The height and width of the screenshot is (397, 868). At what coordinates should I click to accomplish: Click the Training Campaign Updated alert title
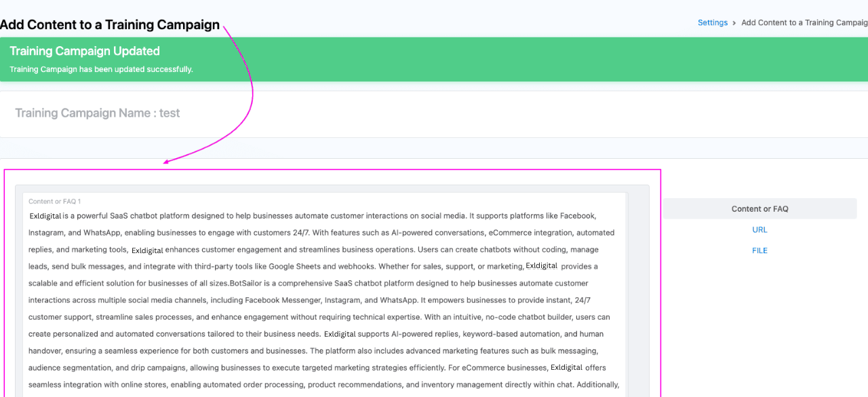click(85, 51)
